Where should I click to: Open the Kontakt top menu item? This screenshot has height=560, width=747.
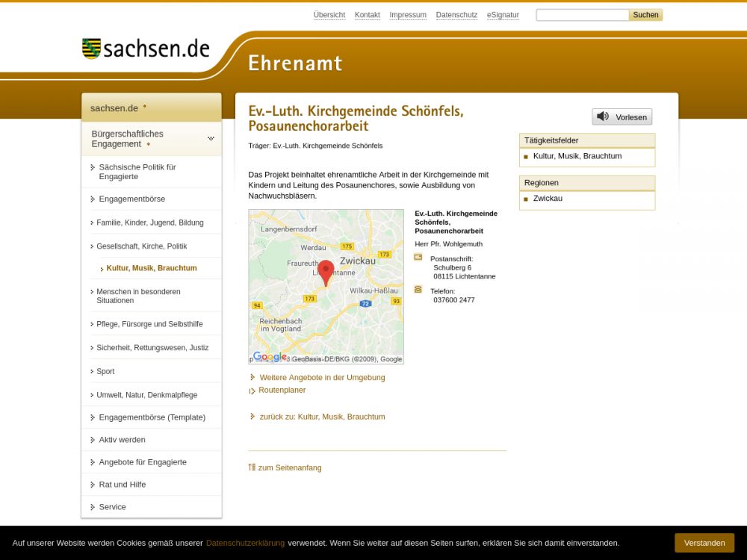[367, 15]
